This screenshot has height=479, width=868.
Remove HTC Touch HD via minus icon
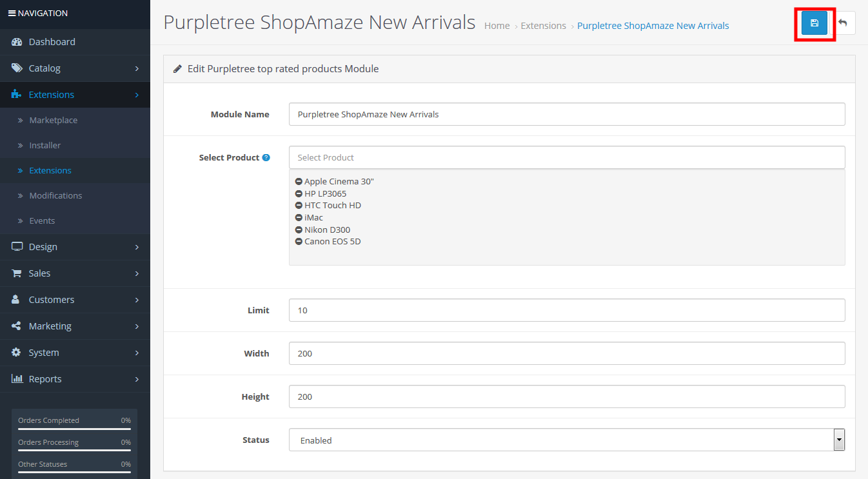tap(299, 206)
